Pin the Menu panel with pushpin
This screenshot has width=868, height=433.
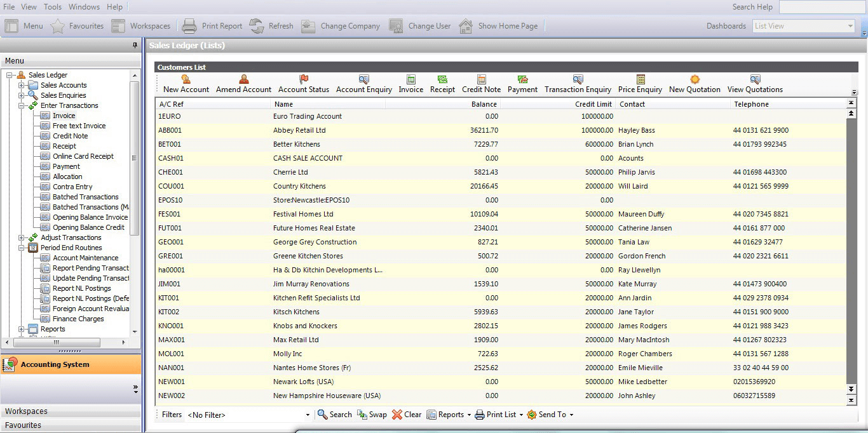pos(135,46)
